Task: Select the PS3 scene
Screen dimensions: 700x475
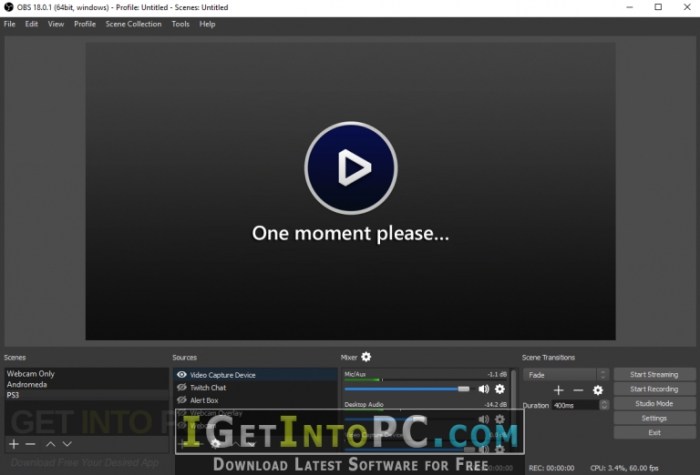Action: point(86,395)
